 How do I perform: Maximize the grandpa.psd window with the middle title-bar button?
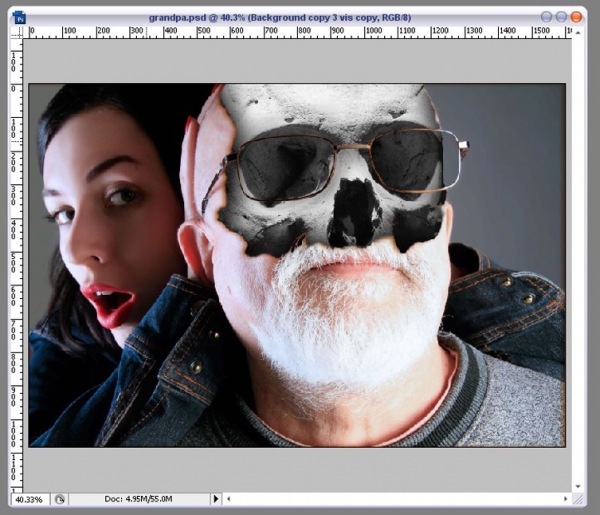(x=561, y=17)
